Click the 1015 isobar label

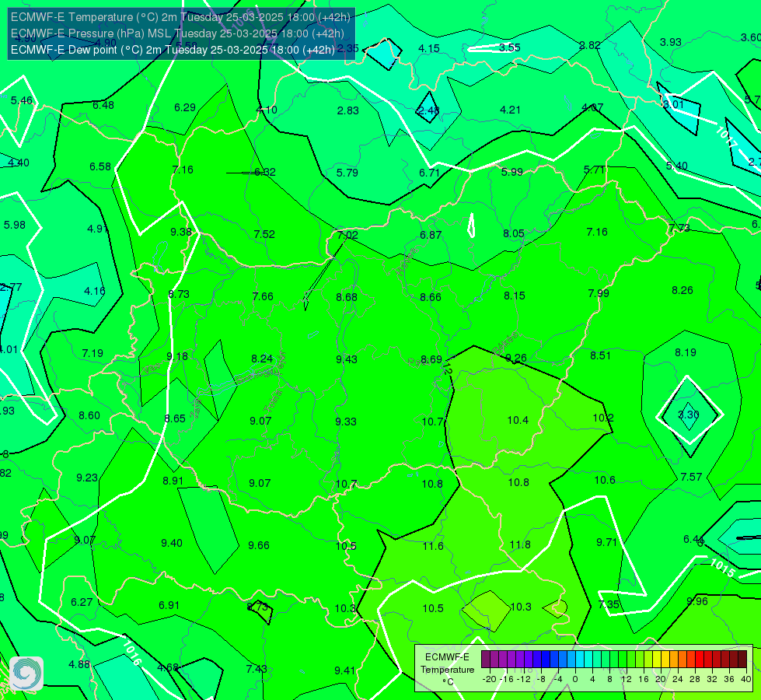(x=723, y=568)
